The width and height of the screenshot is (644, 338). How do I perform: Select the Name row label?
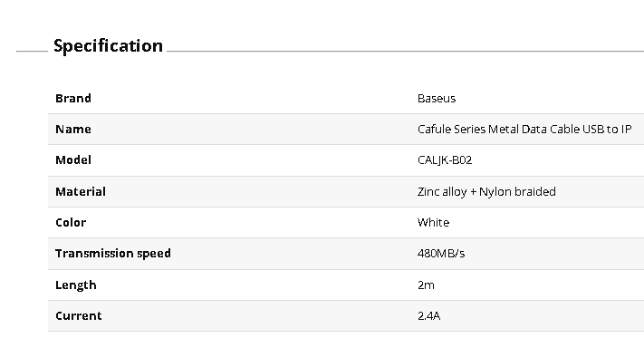(73, 130)
